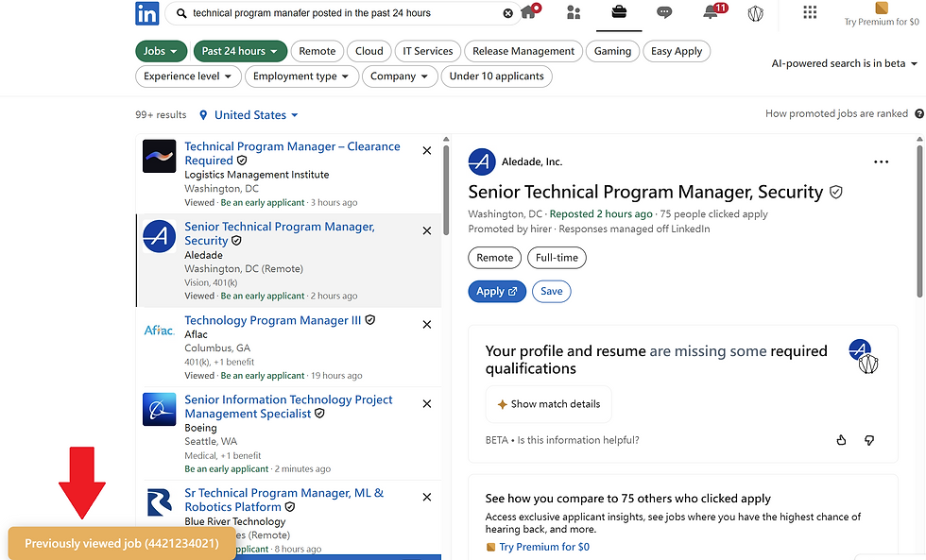Open the three-dot more options menu
Viewport: 926px width, 560px height.
[881, 161]
